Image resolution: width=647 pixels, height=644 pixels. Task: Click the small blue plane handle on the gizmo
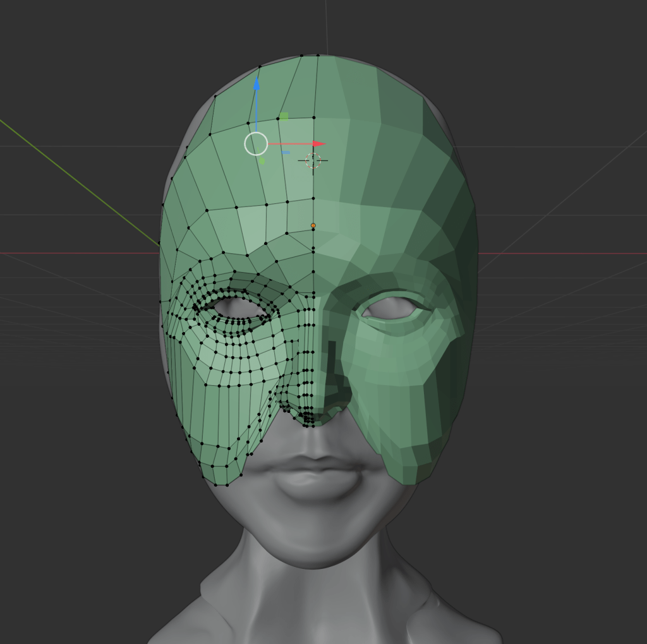click(286, 152)
